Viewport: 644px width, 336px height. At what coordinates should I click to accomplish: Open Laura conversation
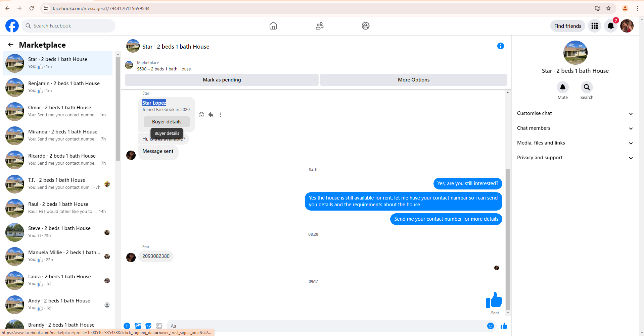point(58,281)
